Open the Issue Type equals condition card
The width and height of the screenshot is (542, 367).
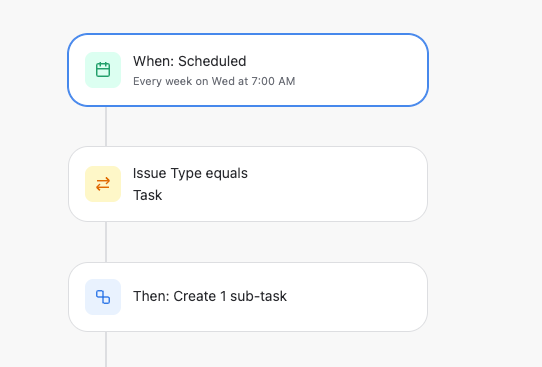click(x=248, y=184)
